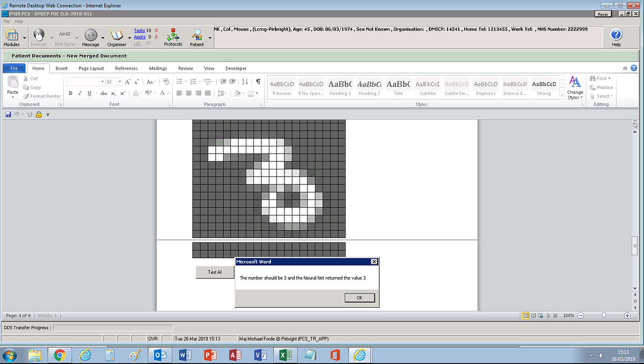Launch Excel from the taskbar

pyautogui.click(x=284, y=354)
